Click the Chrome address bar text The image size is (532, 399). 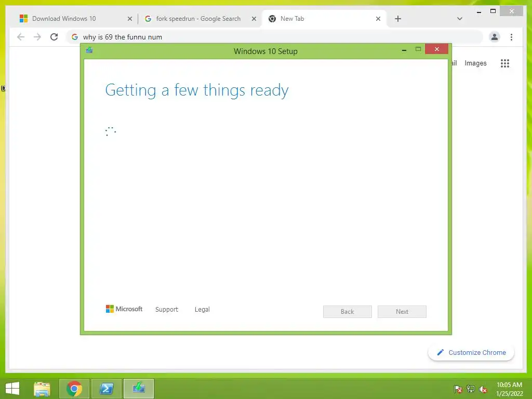coord(123,37)
